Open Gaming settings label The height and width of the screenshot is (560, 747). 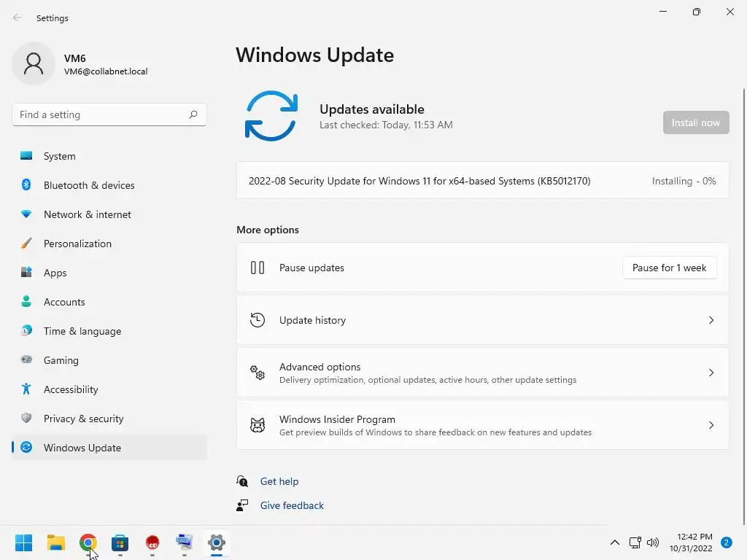61,360
